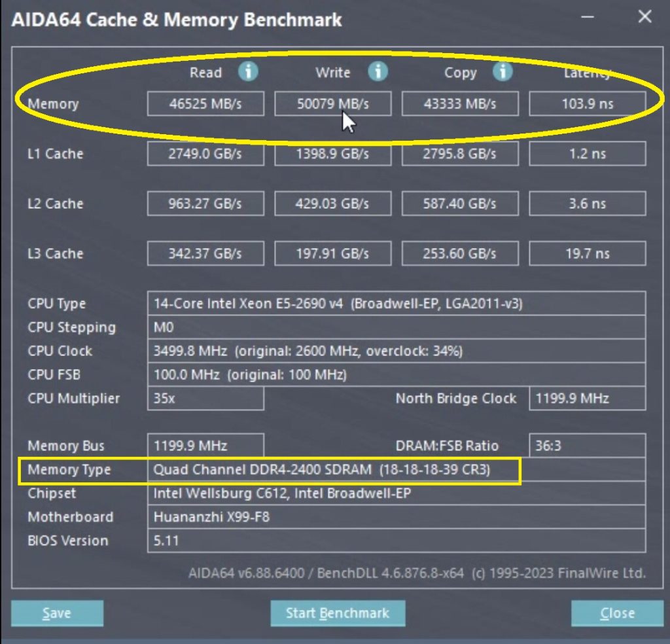Select the Memory latency 103.9 ns
Viewport: 670px width, 644px height.
588,104
